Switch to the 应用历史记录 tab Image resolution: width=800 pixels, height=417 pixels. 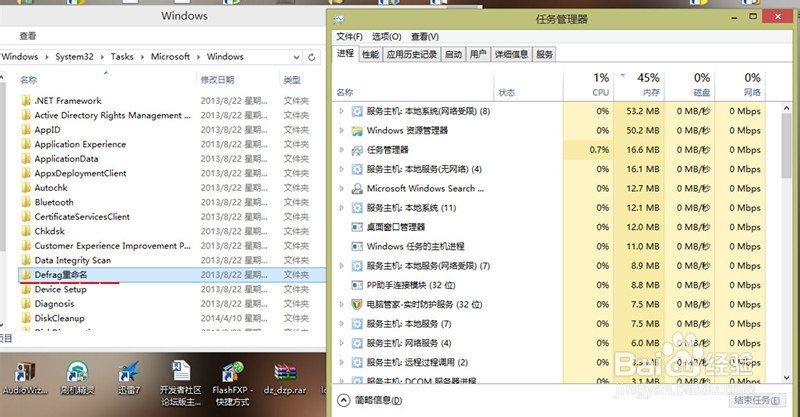coord(412,55)
